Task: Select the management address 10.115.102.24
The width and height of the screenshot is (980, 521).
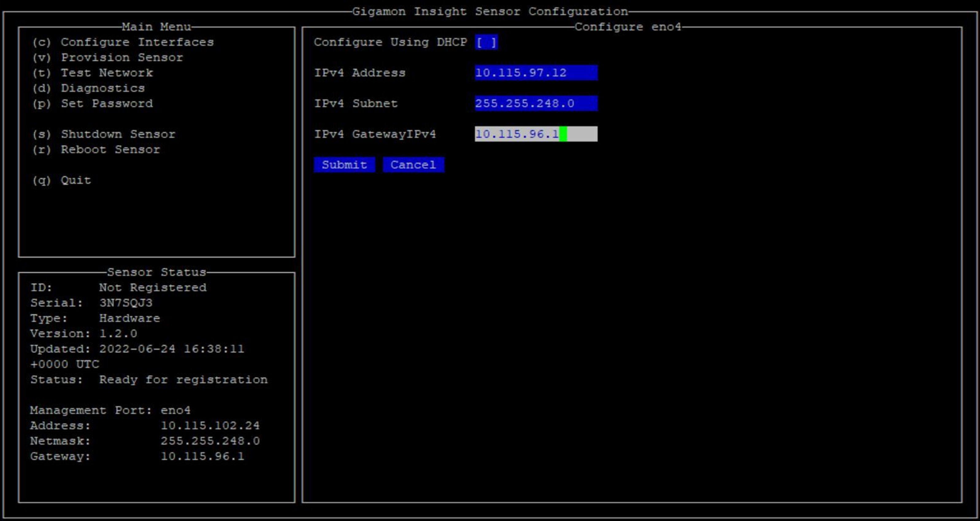Action: 210,426
